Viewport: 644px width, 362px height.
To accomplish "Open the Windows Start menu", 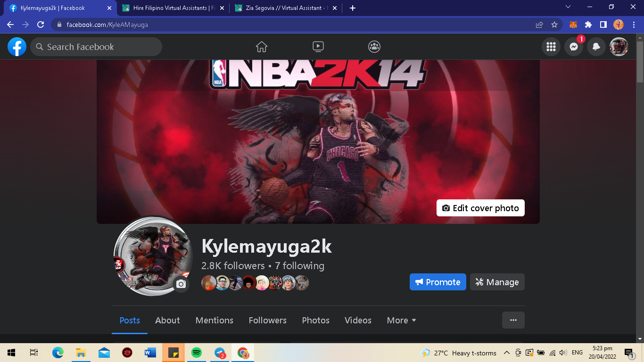I will [11, 353].
